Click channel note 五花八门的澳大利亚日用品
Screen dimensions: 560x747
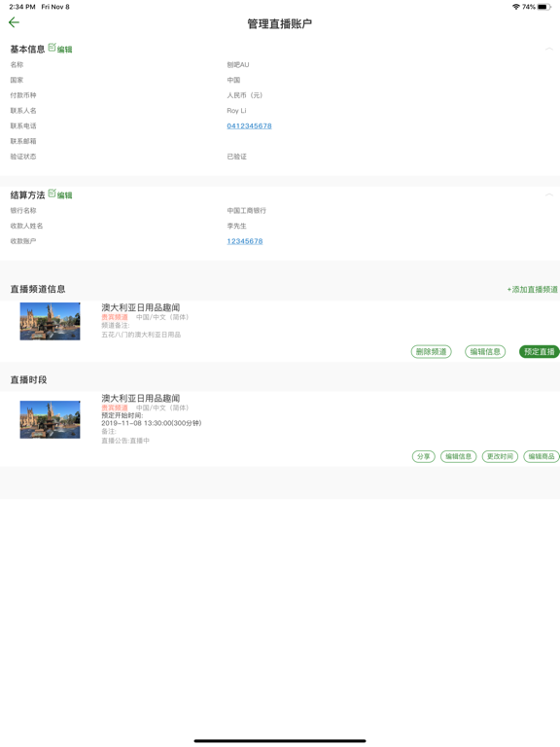[141, 335]
